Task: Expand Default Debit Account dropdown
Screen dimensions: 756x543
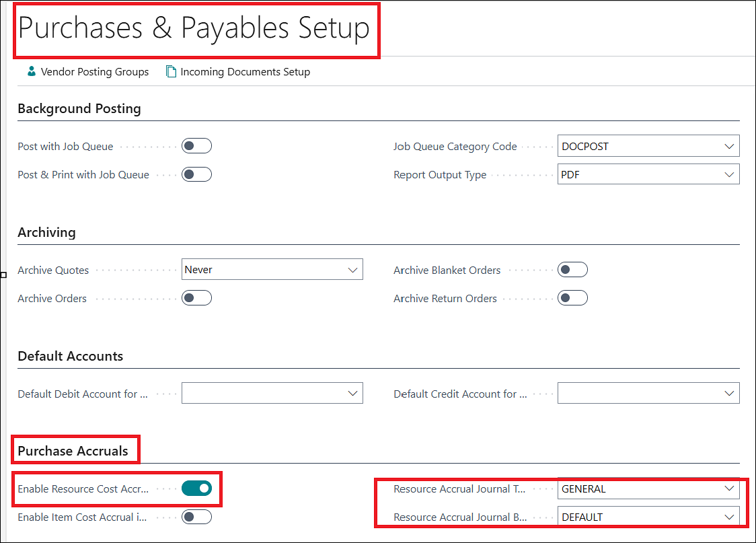Action: coord(272,394)
